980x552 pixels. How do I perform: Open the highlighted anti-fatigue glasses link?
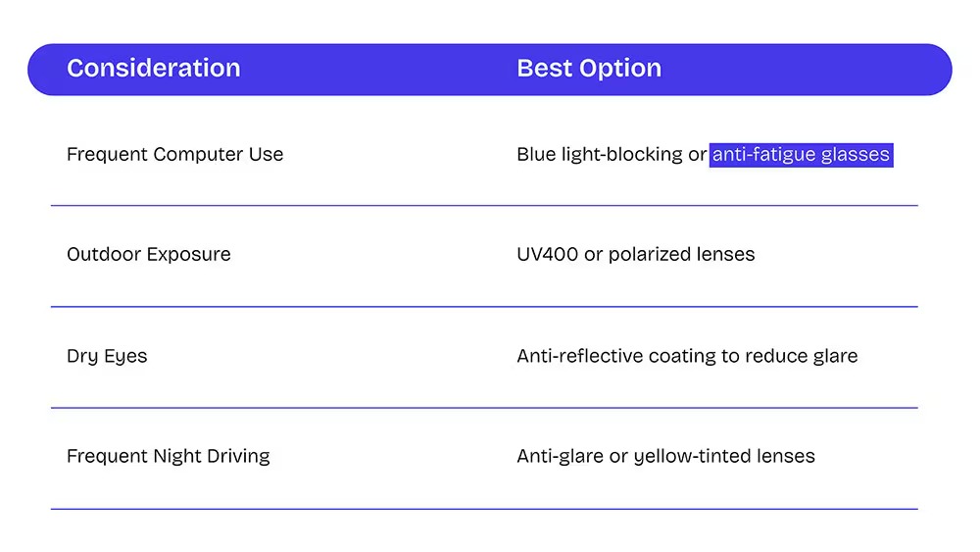coord(801,154)
